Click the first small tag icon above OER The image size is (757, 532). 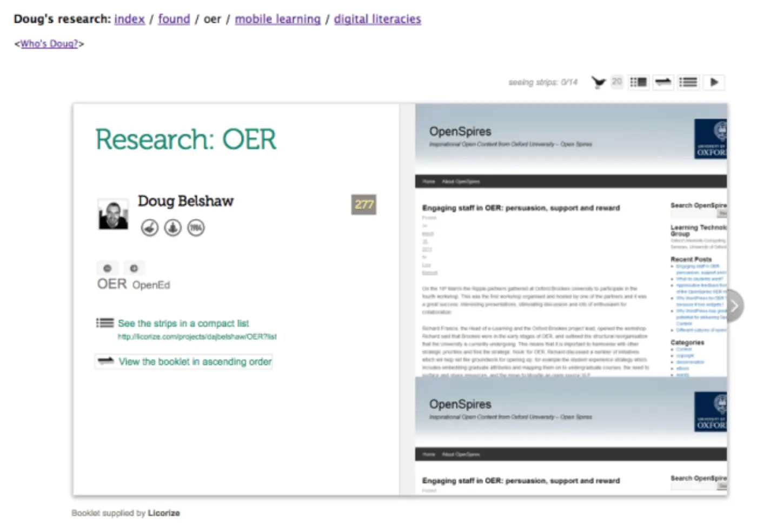coord(108,268)
